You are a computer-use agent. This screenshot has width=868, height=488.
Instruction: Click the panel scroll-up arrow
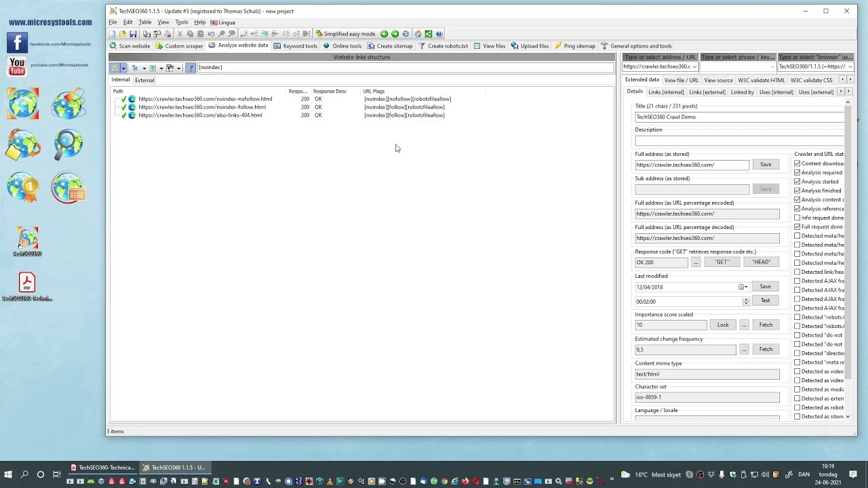(x=848, y=102)
